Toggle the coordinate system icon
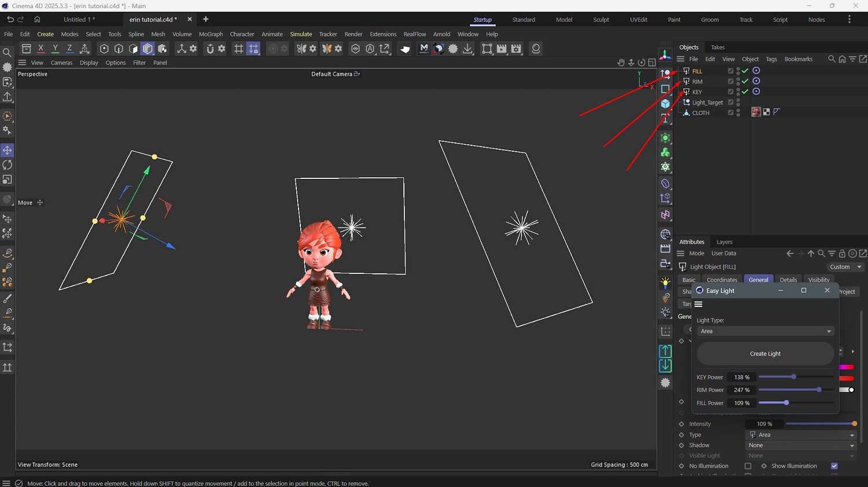 [x=84, y=49]
